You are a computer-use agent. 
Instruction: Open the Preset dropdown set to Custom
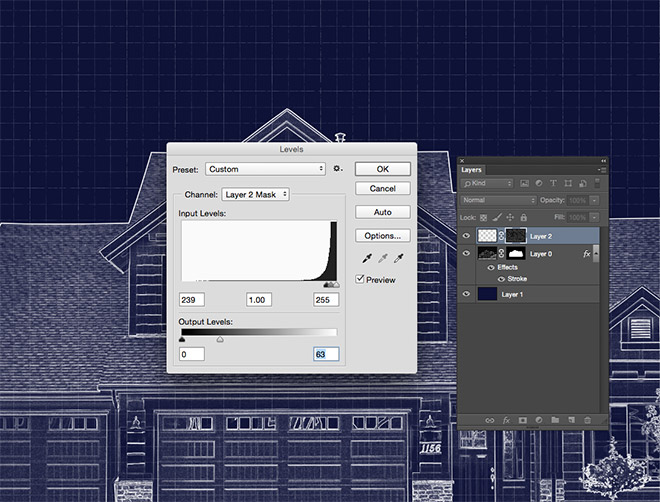pyautogui.click(x=266, y=169)
